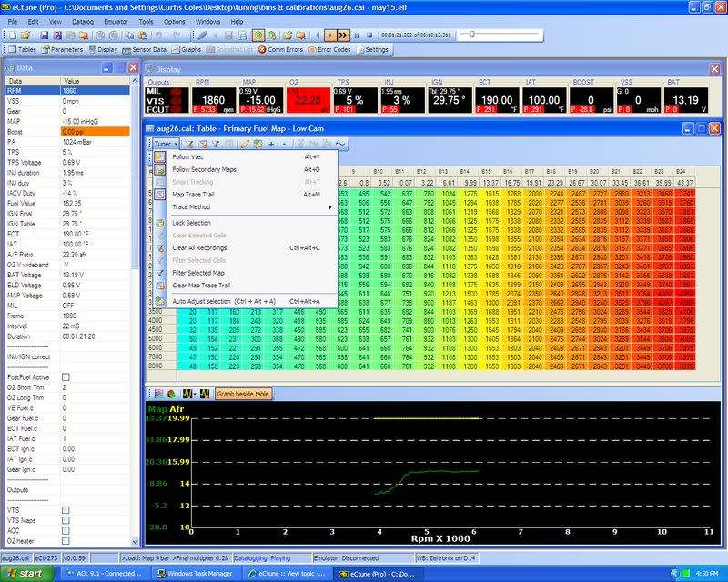The image size is (728, 582).
Task: Click the Graph beside table button
Action: pos(243,394)
